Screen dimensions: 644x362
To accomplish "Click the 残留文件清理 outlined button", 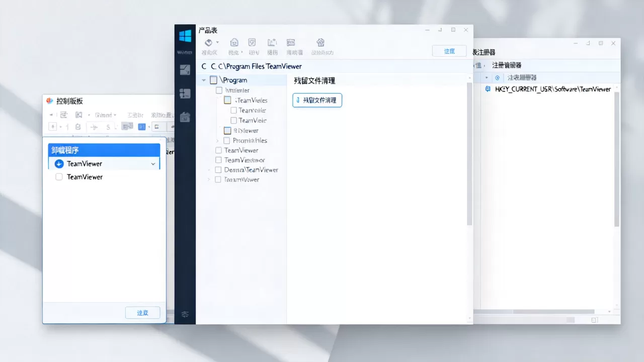I will (317, 101).
